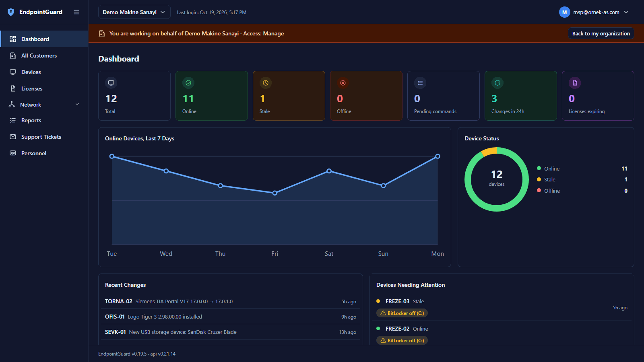This screenshot has width=644, height=362.
Task: Click the X-circle icon on Offline card
Action: 343,83
